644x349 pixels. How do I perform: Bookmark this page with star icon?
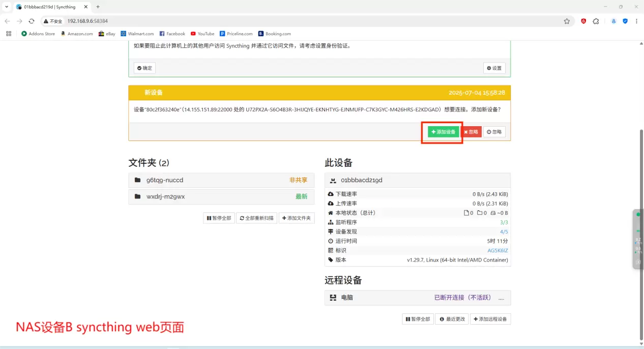coord(567,21)
